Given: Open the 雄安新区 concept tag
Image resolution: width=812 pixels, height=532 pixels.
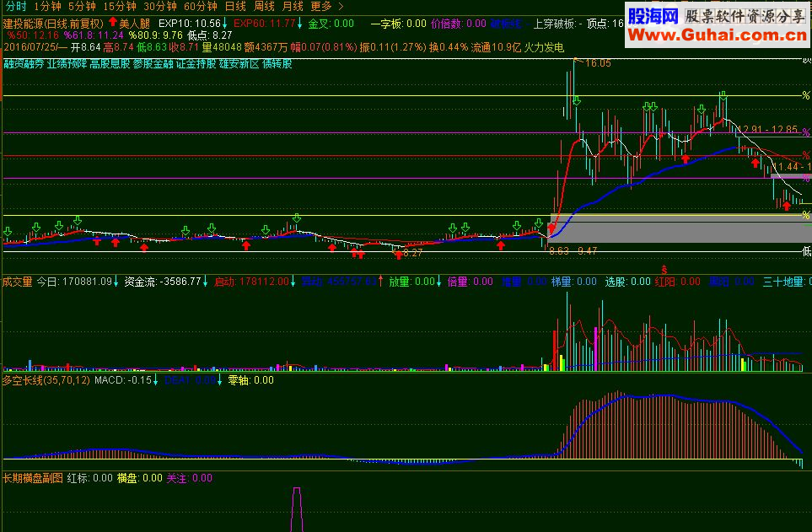Looking at the screenshot, I should pos(239,64).
